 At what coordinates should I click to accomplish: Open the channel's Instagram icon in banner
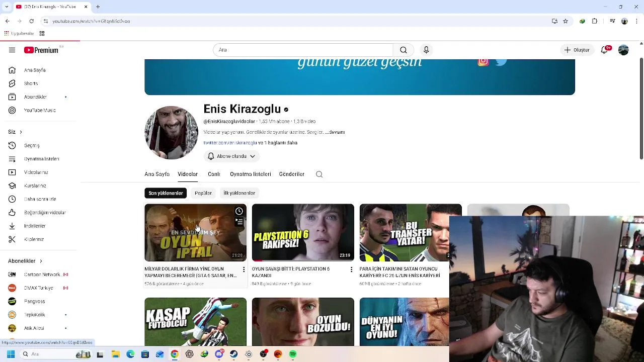tap(483, 61)
